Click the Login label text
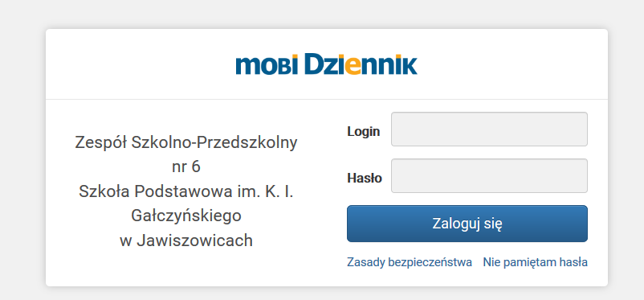Viewport: 644px width, 300px height. pos(364,132)
